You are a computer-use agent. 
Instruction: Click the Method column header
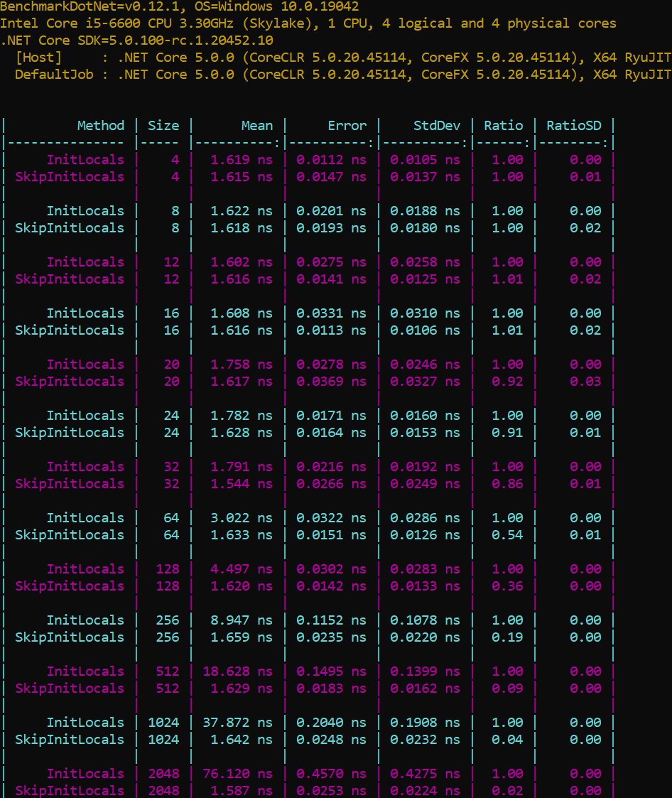click(100, 126)
